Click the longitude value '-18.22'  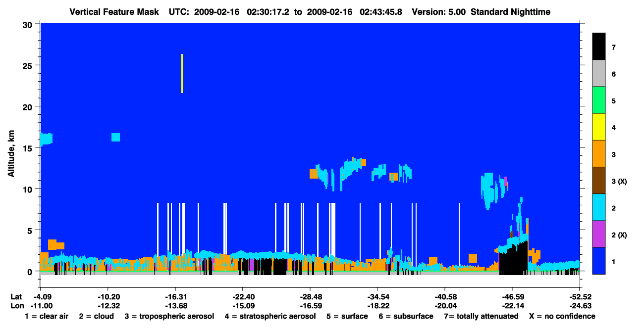377,306
